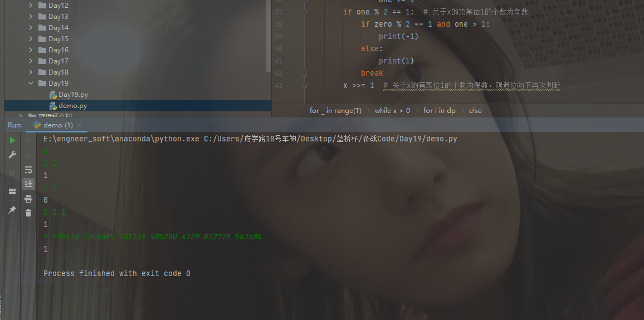Click the down stack trace arrow
The height and width of the screenshot is (320, 644).
pyautogui.click(x=28, y=155)
